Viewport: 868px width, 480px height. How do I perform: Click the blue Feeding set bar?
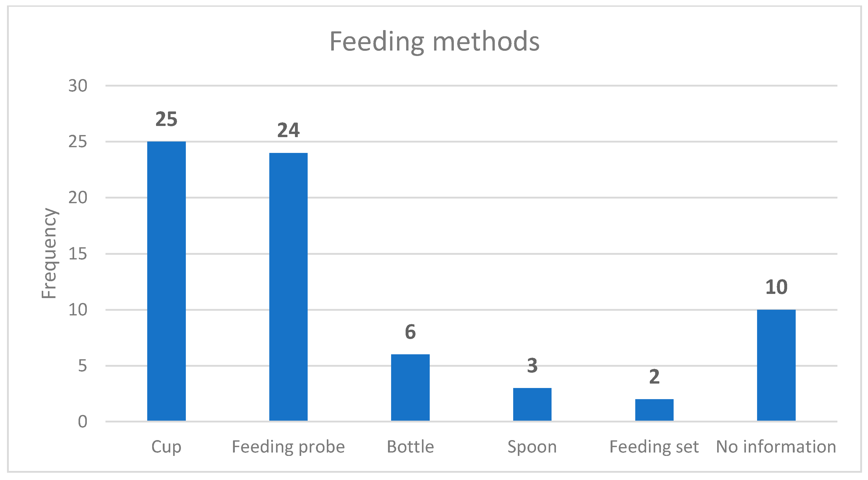654,410
